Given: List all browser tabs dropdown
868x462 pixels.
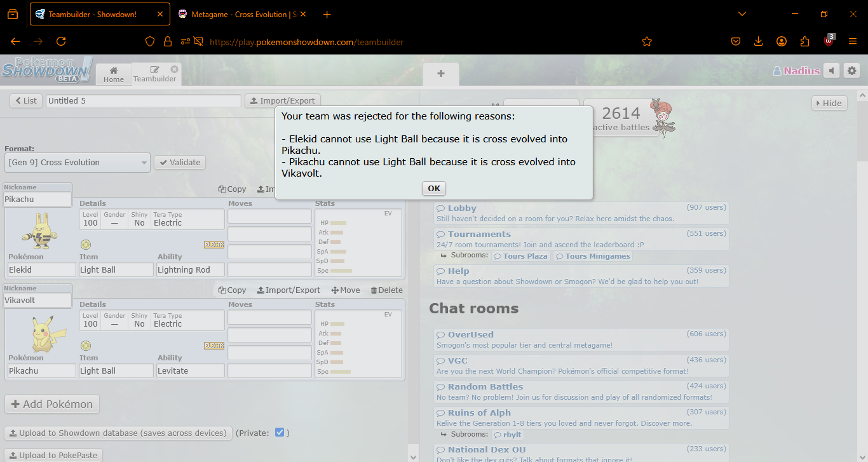Looking at the screenshot, I should click(742, 14).
